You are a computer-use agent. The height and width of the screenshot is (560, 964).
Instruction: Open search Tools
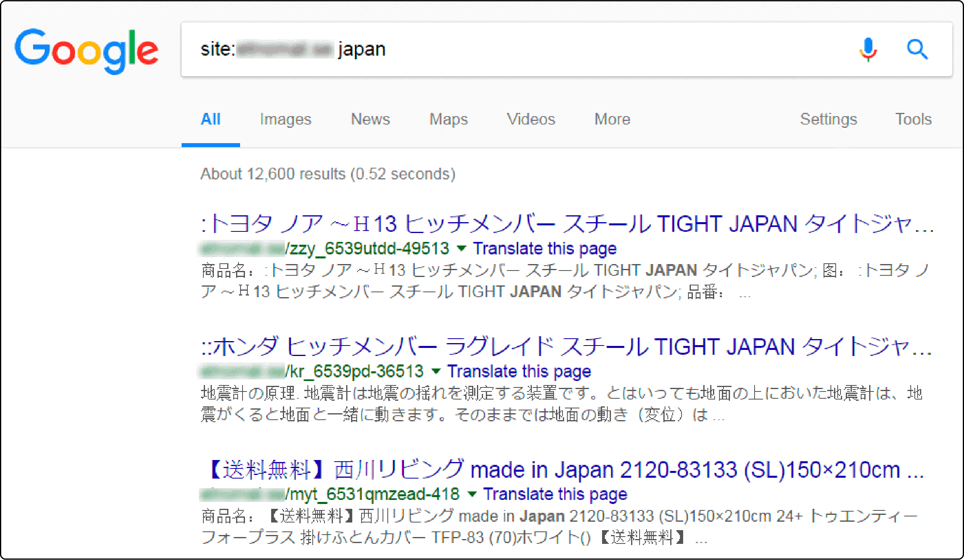(x=914, y=119)
